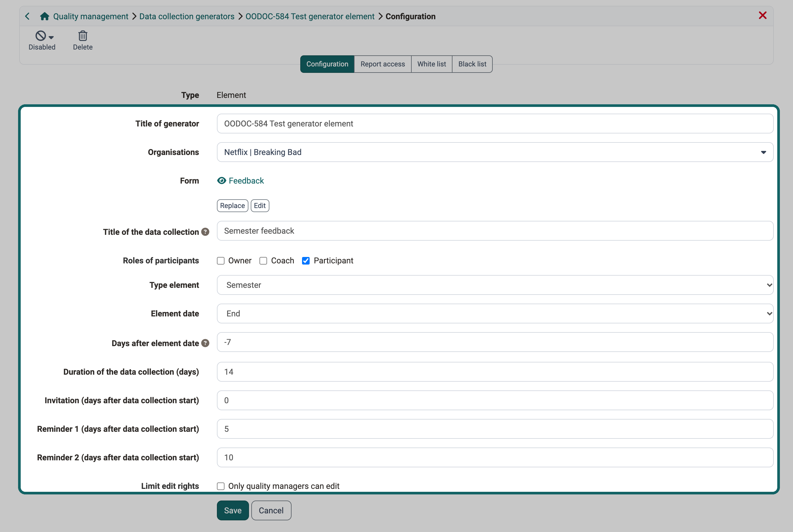Open the Element date dropdown

tap(495, 313)
